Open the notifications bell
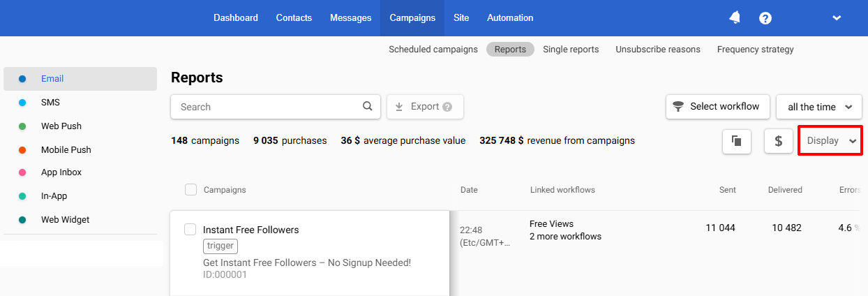The height and width of the screenshot is (296, 868). pos(735,17)
